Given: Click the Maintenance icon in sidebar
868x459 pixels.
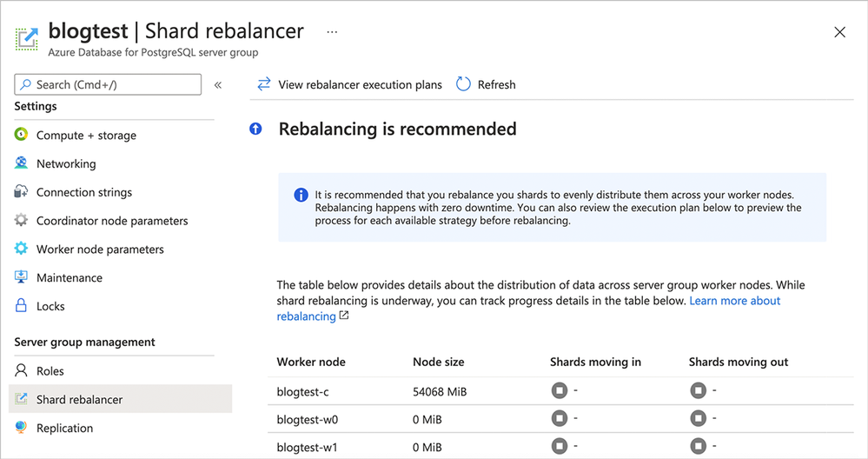Looking at the screenshot, I should 22,278.
